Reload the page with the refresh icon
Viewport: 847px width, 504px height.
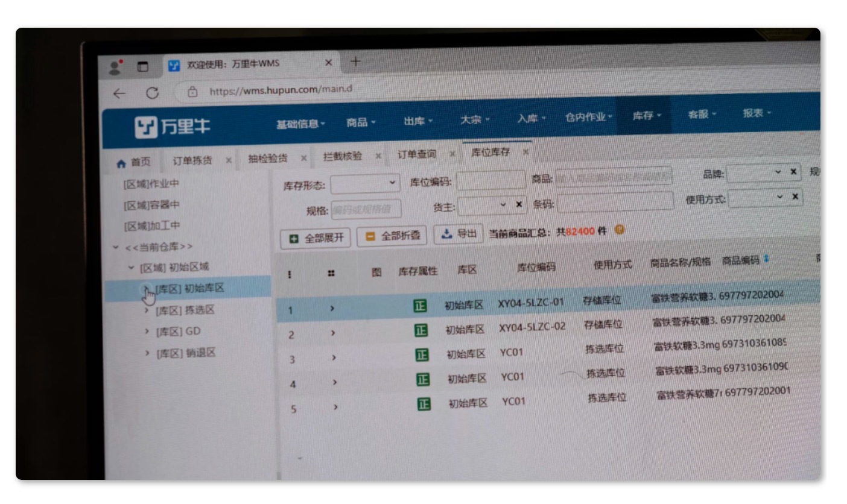(x=153, y=93)
